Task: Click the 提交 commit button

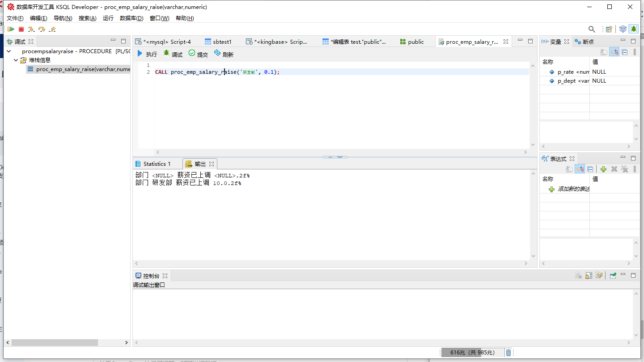Action: pyautogui.click(x=198, y=54)
